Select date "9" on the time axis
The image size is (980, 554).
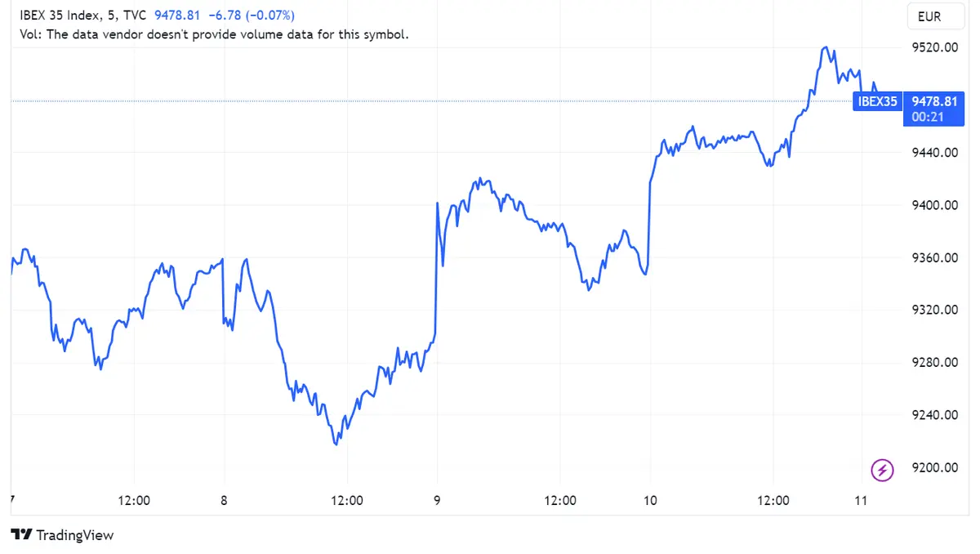pyautogui.click(x=436, y=500)
